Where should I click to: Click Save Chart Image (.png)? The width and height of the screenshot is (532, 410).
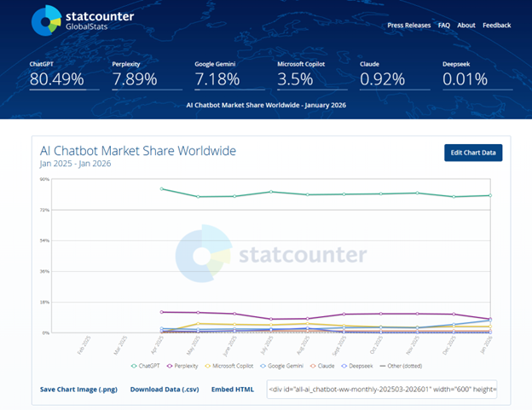tap(78, 390)
